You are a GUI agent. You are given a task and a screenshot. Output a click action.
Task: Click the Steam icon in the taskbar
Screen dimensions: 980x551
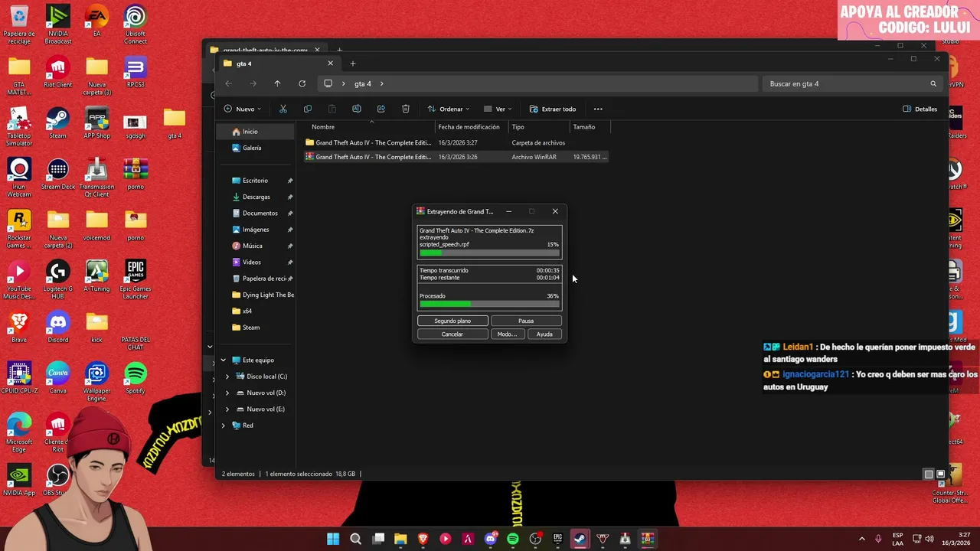580,539
